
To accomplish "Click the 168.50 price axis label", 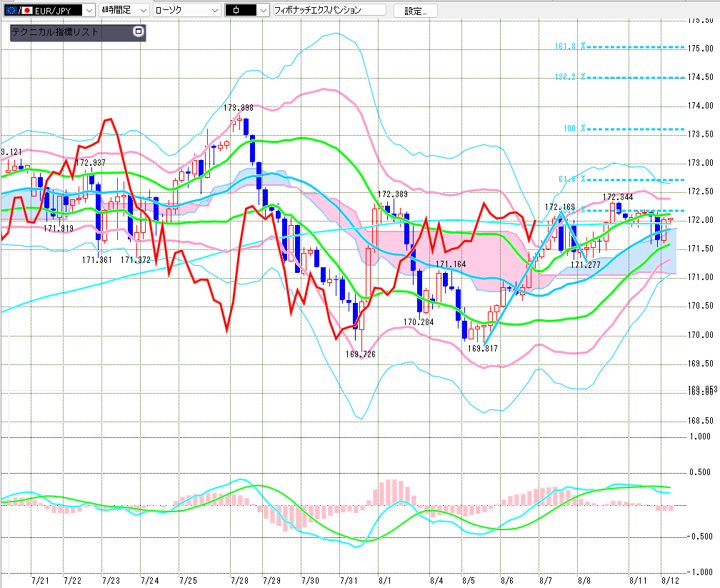I will point(701,421).
